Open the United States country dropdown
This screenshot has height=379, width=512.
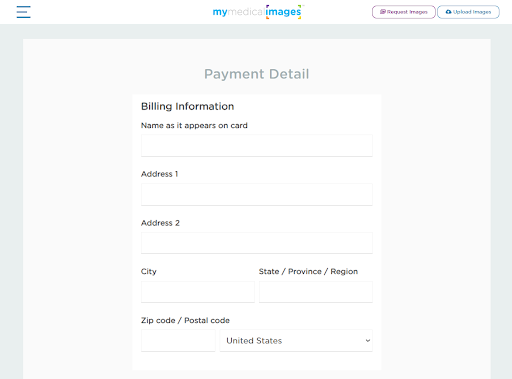point(296,341)
